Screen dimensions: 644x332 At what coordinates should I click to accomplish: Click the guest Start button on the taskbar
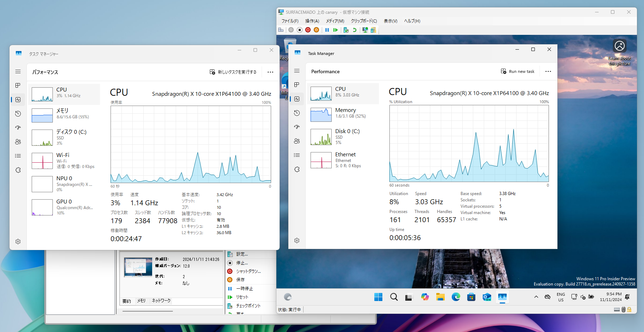(379, 297)
